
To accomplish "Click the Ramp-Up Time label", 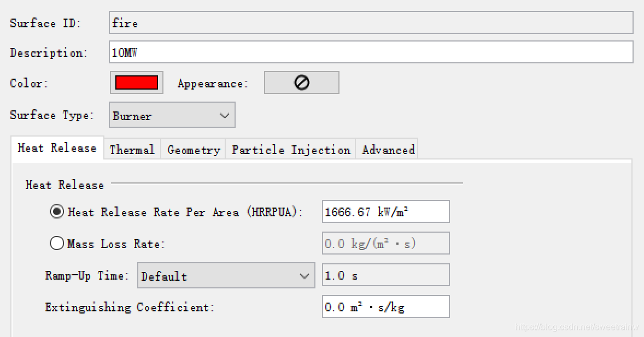I will coord(87,275).
